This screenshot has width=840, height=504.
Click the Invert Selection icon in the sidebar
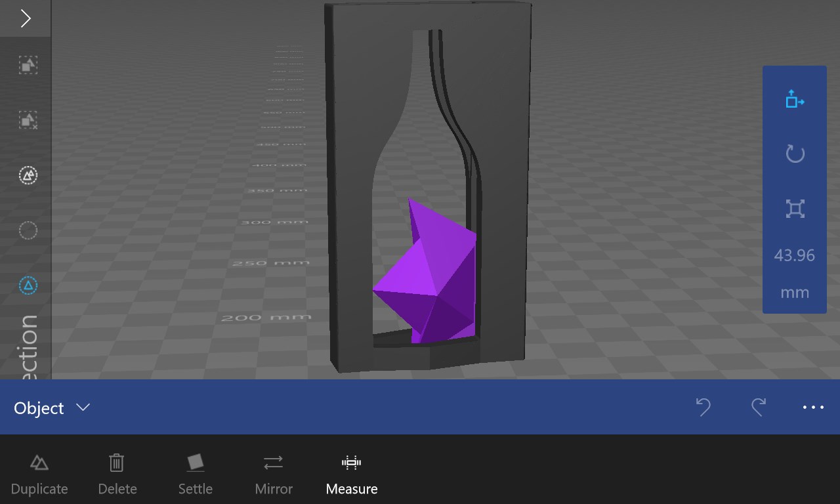[x=27, y=175]
